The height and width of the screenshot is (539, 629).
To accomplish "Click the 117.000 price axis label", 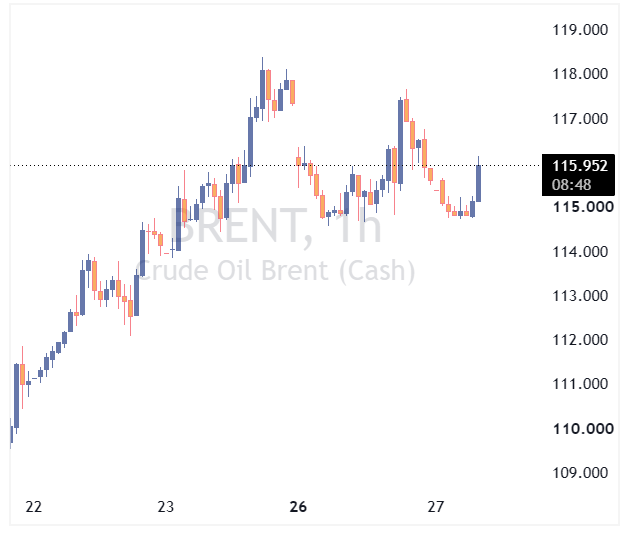I will (580, 119).
